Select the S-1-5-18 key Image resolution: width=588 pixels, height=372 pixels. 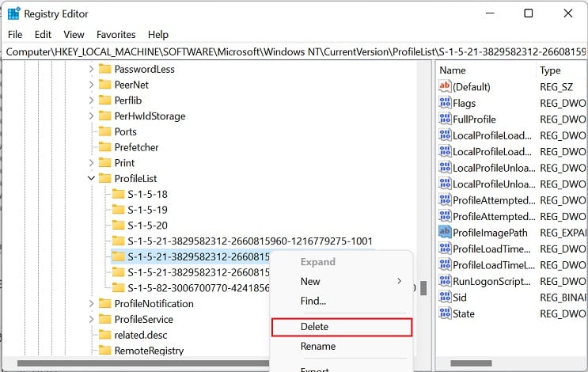coord(147,194)
